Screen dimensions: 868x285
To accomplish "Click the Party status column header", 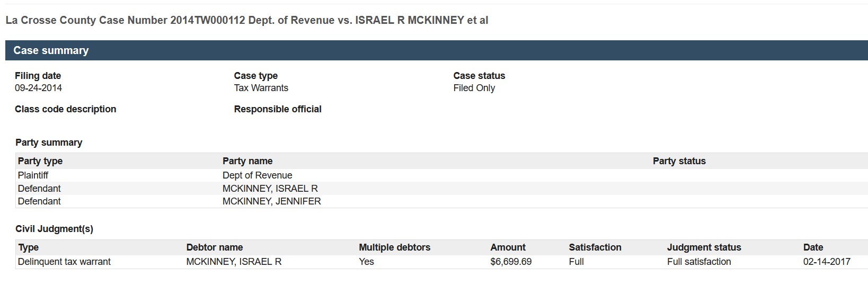I will [679, 161].
